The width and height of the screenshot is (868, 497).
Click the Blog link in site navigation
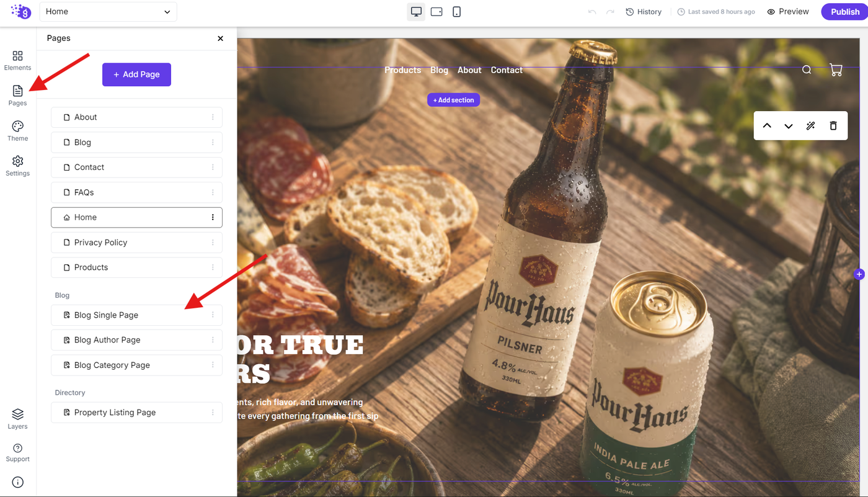coord(439,70)
